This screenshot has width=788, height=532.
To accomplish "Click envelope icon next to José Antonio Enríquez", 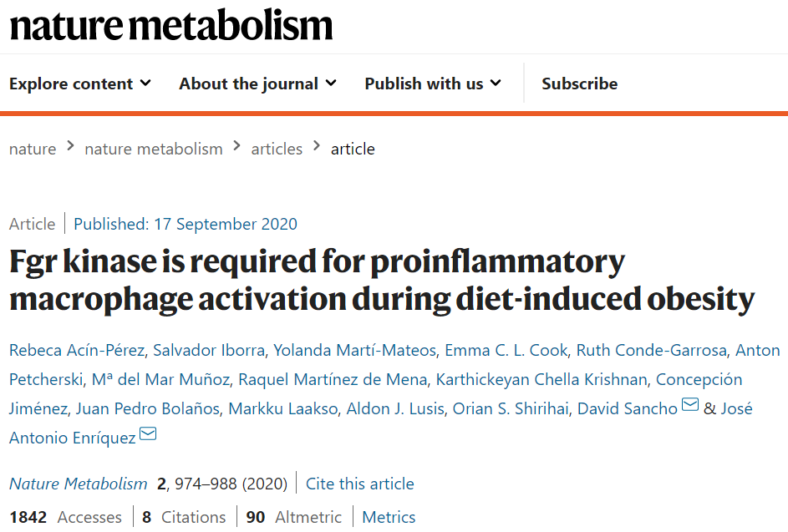I will pyautogui.click(x=148, y=434).
